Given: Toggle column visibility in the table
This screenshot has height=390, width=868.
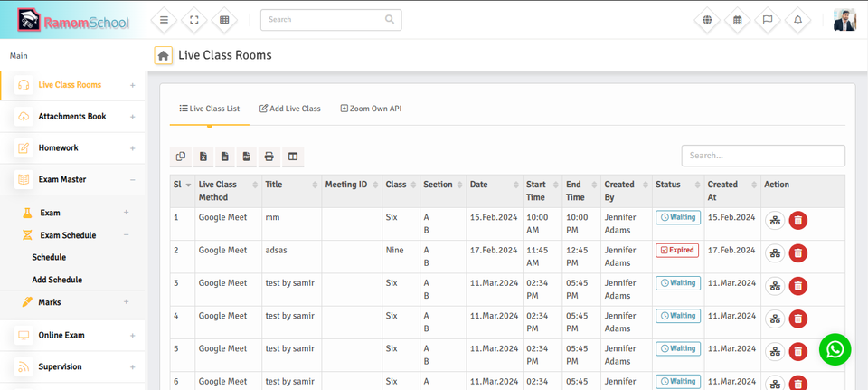Looking at the screenshot, I should [293, 157].
